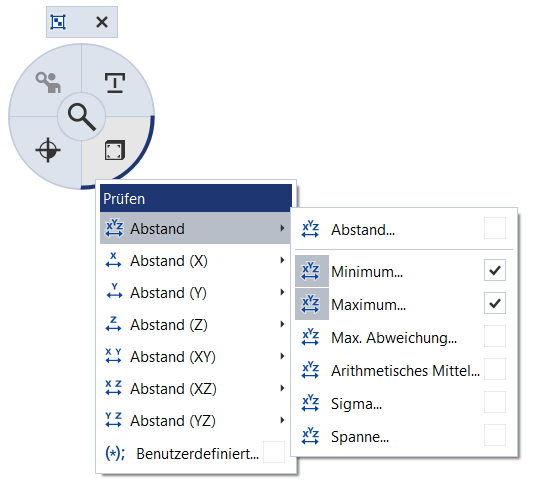
Task: Click the Spanne... XYZ icon
Action: [310, 436]
